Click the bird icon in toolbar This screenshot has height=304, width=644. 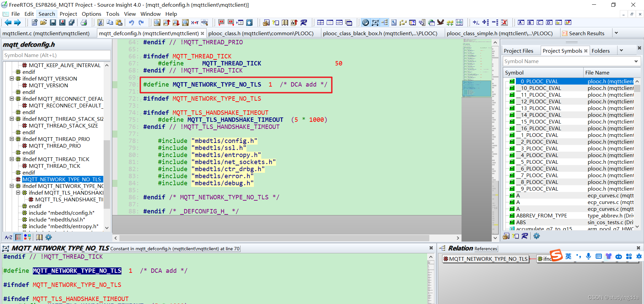(440, 22)
